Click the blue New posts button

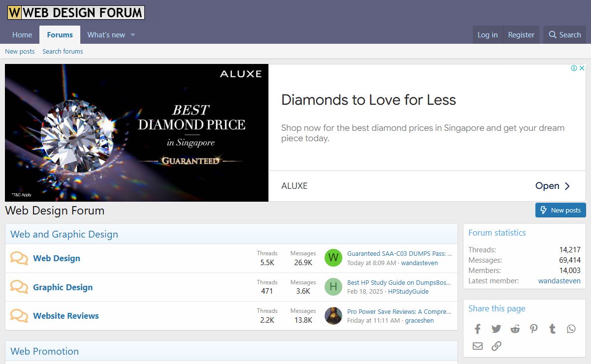(x=560, y=210)
